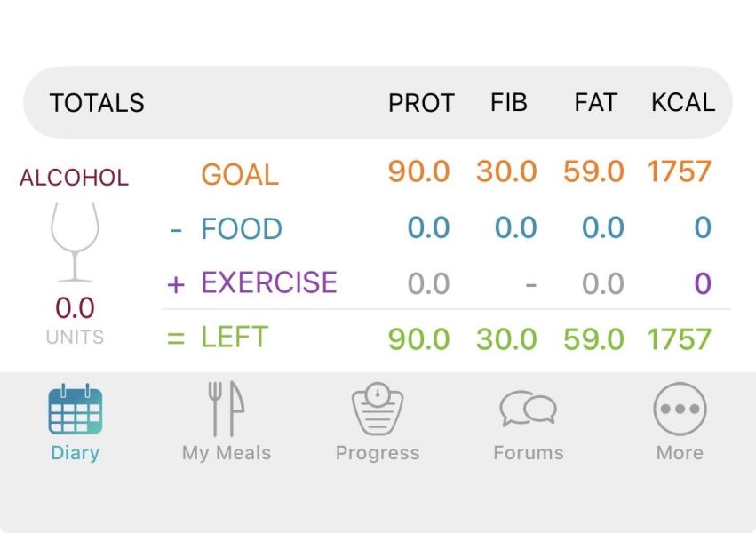This screenshot has height=533, width=756.
Task: Tap the Forums chat bubbles icon
Action: [528, 408]
